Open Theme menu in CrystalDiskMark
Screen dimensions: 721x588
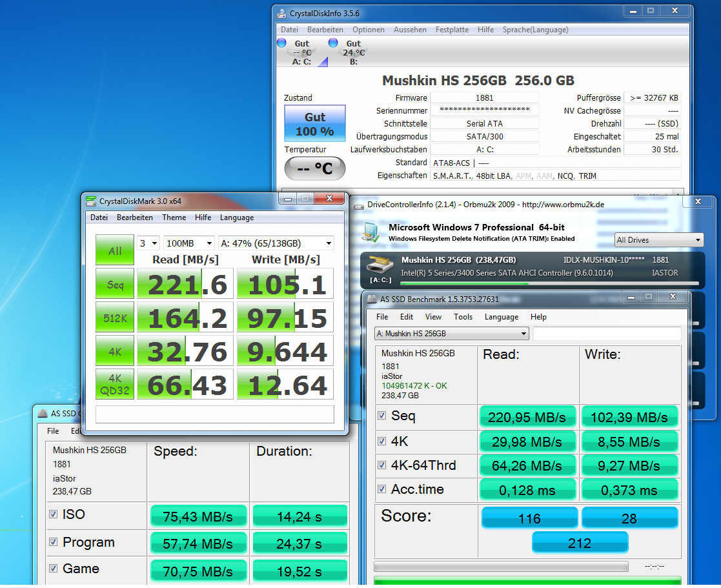pos(174,218)
